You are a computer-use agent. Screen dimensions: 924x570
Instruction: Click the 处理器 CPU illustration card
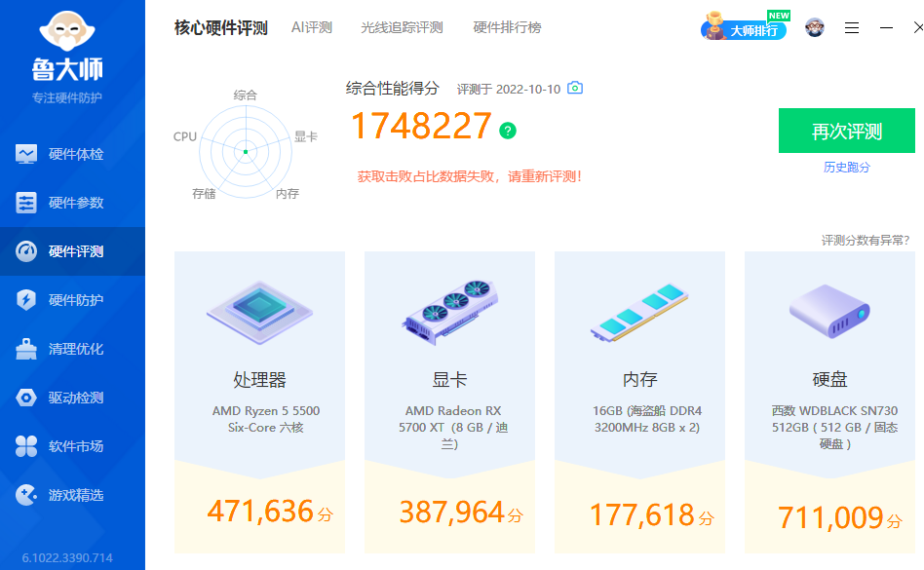(x=259, y=312)
